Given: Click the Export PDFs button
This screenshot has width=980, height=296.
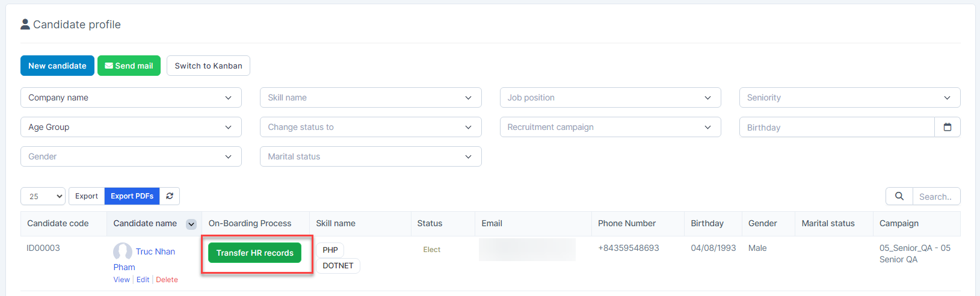Looking at the screenshot, I should 132,196.
